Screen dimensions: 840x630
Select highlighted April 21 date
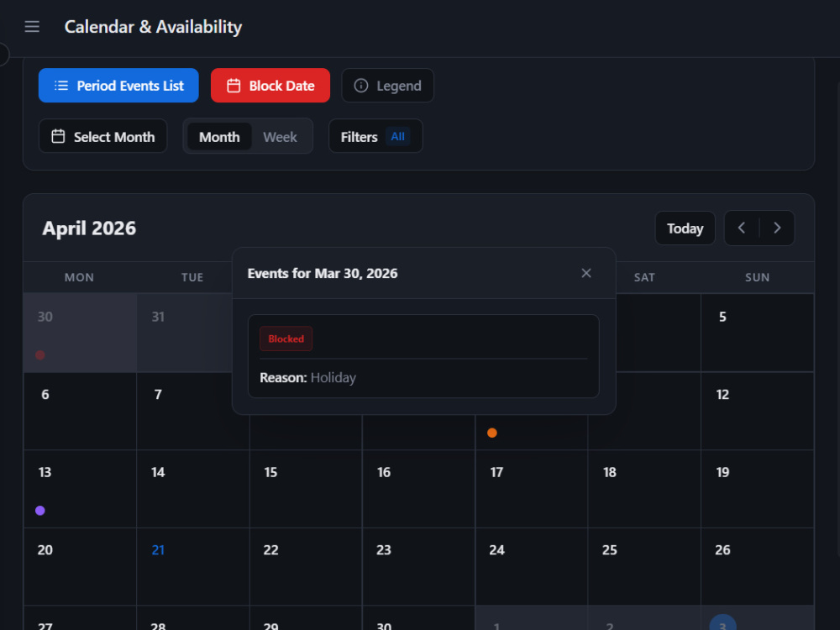click(x=193, y=566)
